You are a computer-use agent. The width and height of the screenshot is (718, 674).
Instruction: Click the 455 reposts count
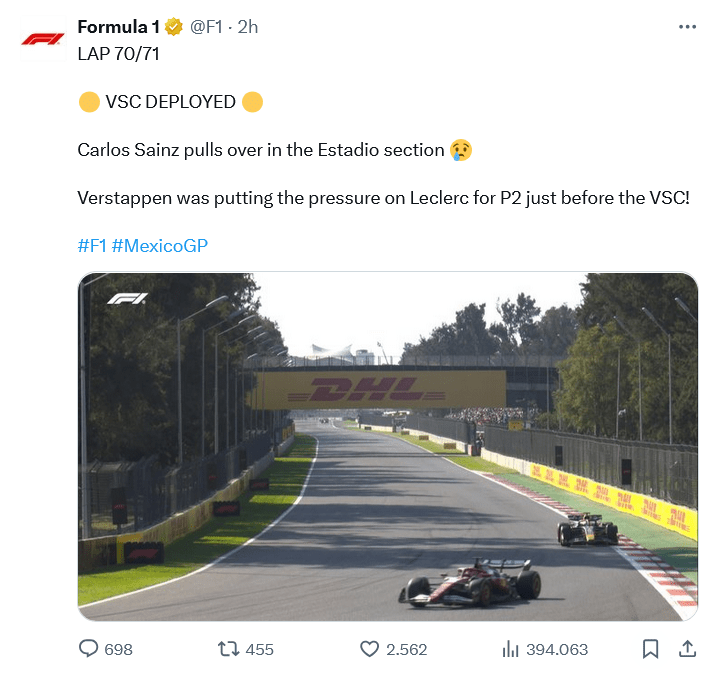259,649
